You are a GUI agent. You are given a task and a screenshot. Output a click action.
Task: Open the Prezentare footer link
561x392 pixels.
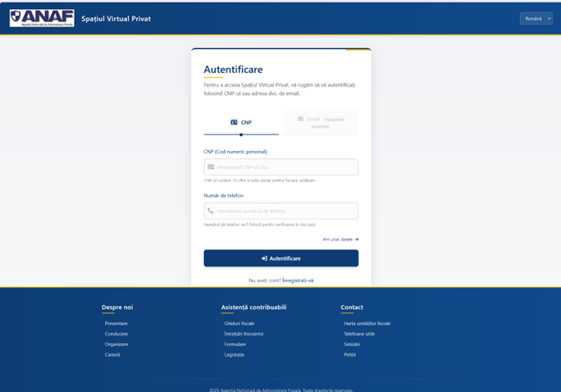116,323
